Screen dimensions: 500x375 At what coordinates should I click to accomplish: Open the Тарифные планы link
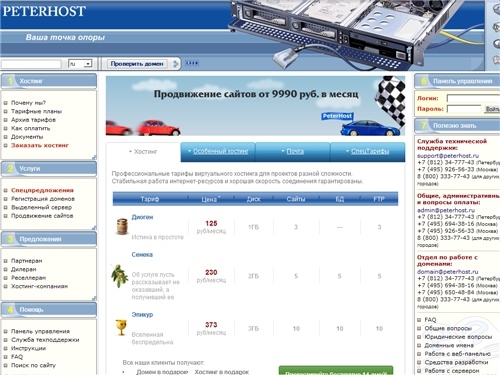pyautogui.click(x=36, y=111)
